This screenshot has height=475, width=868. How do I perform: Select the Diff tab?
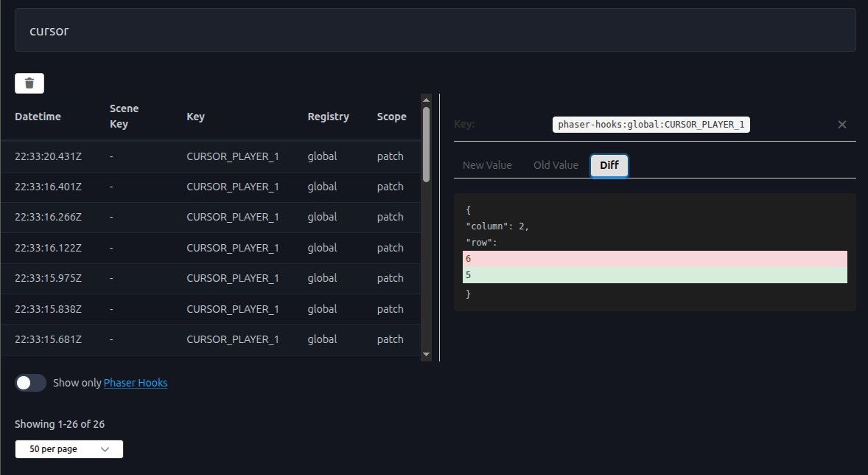click(x=609, y=165)
